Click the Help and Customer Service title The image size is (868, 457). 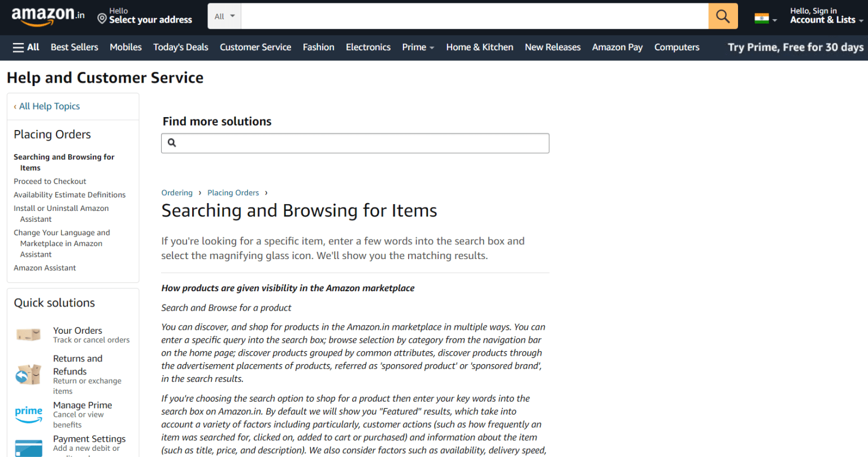(105, 77)
